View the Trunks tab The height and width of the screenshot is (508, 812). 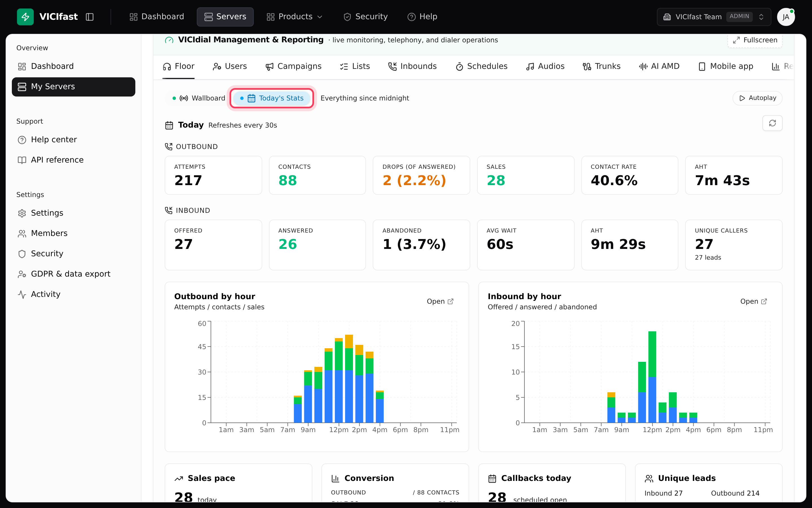pos(602,67)
